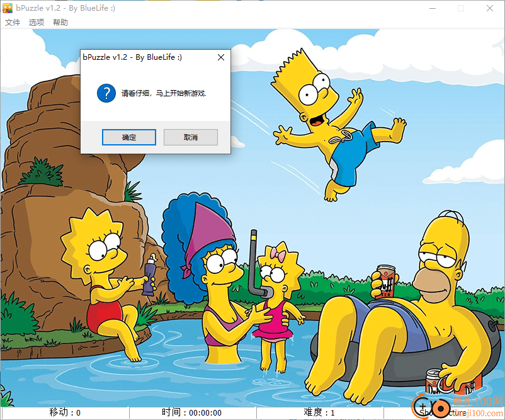
Task: Minimize the bPuzzle main window
Action: 433,8
